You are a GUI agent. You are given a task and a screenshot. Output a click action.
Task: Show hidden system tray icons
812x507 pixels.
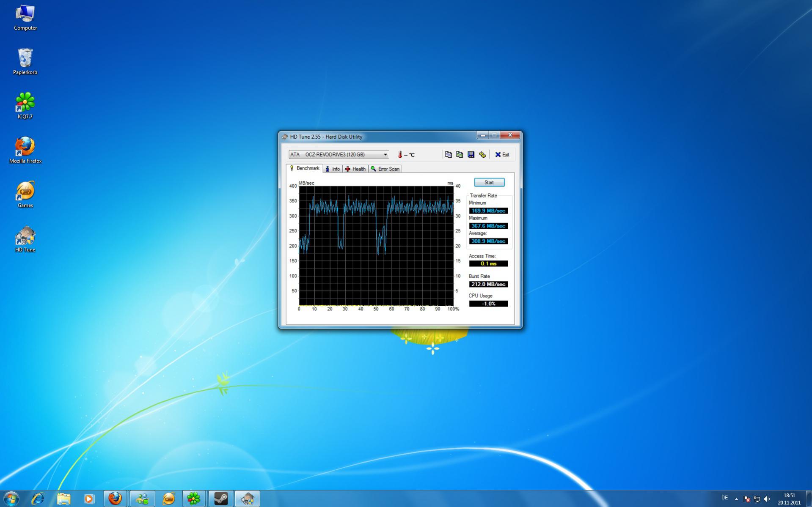point(736,499)
